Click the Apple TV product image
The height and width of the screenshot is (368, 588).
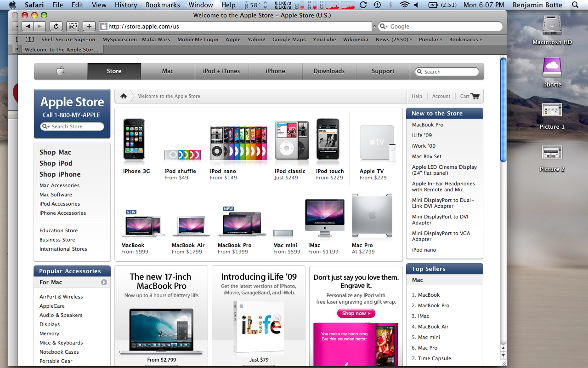coord(378,143)
